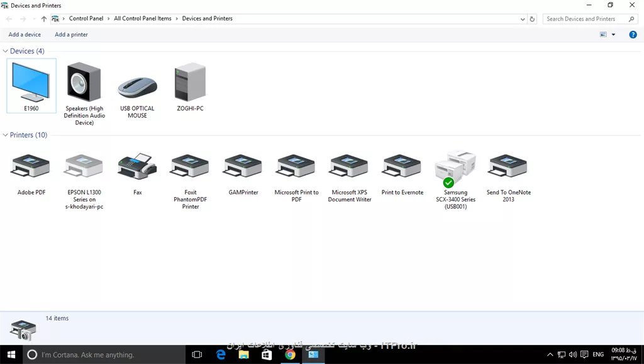Viewport: 644px width, 364px height.
Task: Open Windows Store from taskbar
Action: point(267,355)
